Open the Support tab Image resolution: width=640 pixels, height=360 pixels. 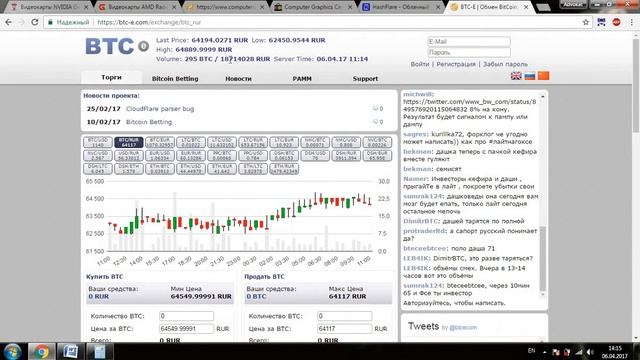(365, 78)
